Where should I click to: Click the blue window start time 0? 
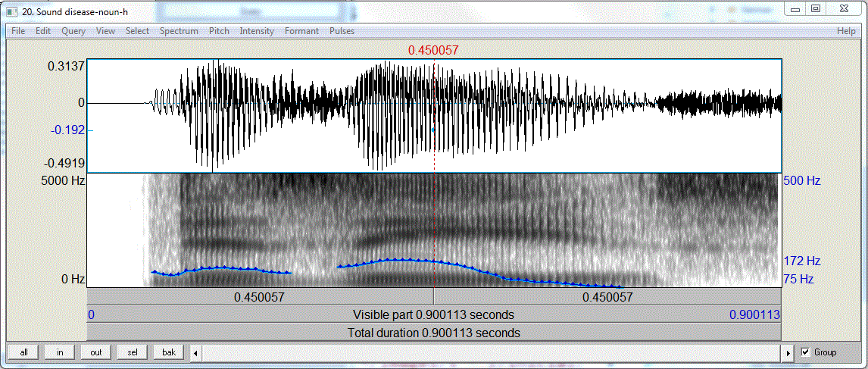(92, 315)
